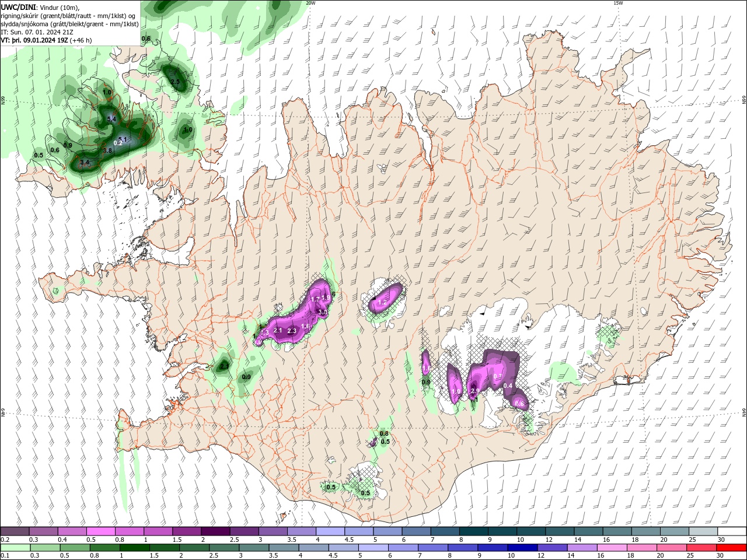This screenshot has height=560, width=747.
Task: Click the 2.5 value over the northern rain cell
Action: (175, 82)
